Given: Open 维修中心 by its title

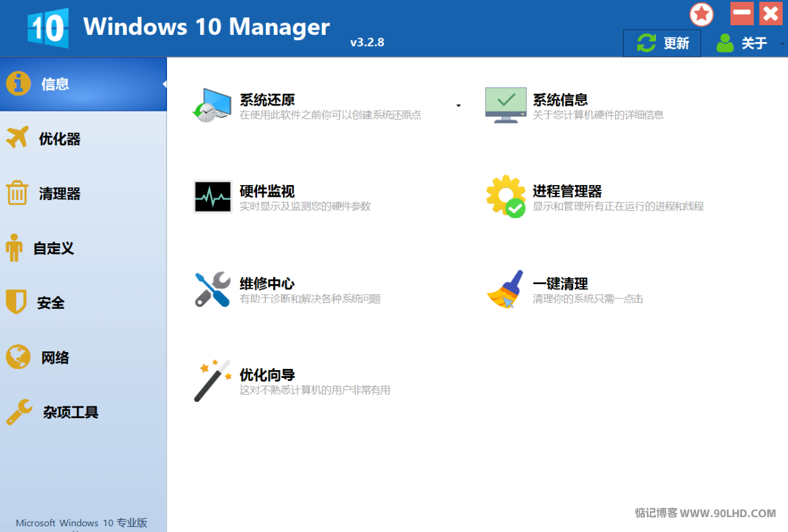Looking at the screenshot, I should point(267,283).
